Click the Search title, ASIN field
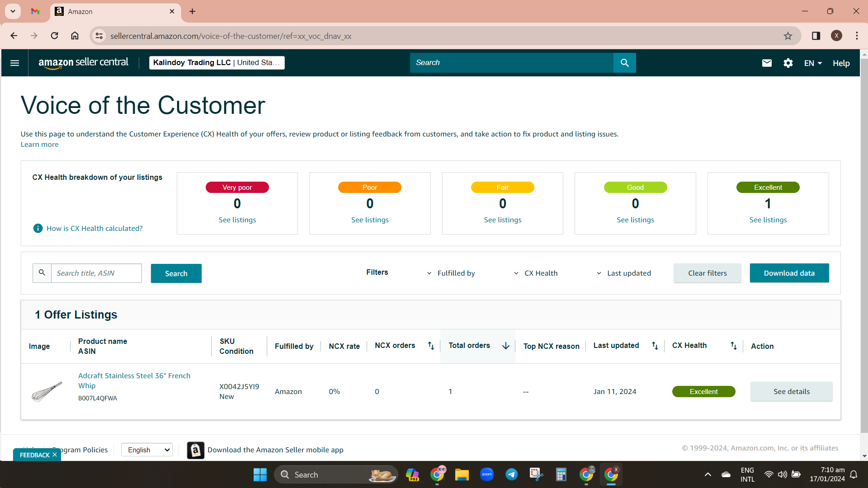868x488 pixels. click(96, 273)
